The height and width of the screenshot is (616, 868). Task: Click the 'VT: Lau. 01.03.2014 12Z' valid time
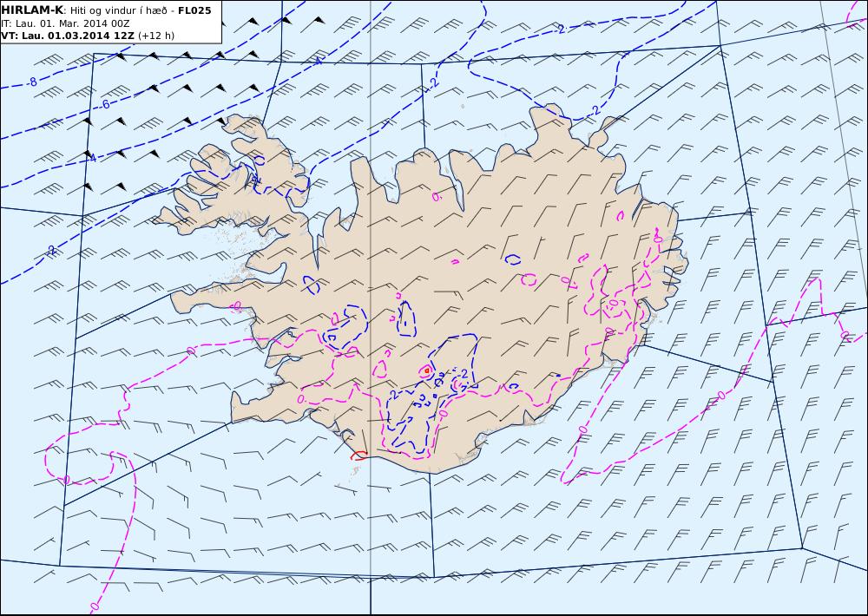(x=68, y=36)
